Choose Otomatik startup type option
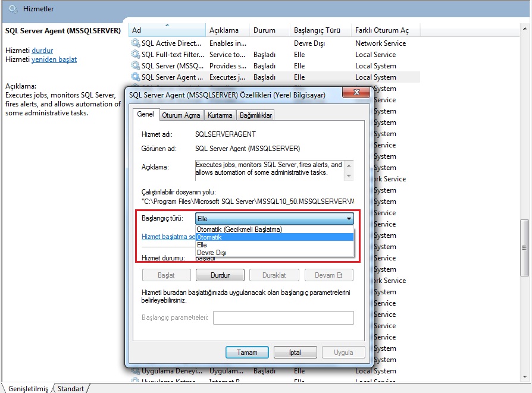This screenshot has width=532, height=393. point(209,237)
